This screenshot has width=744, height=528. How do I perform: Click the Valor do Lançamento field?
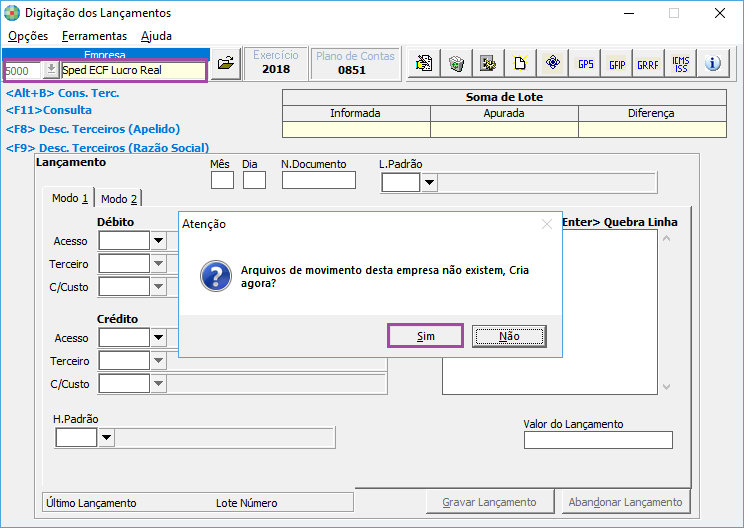click(x=598, y=440)
